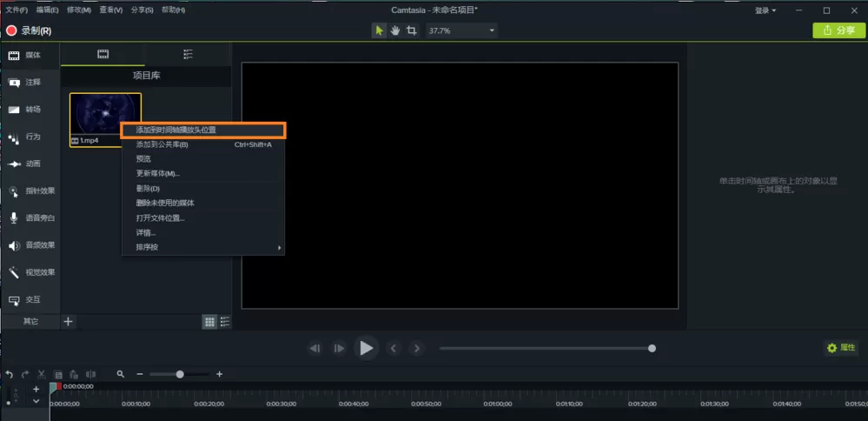Image resolution: width=868 pixels, height=421 pixels.
Task: Start recording with the 录制 button
Action: click(28, 30)
